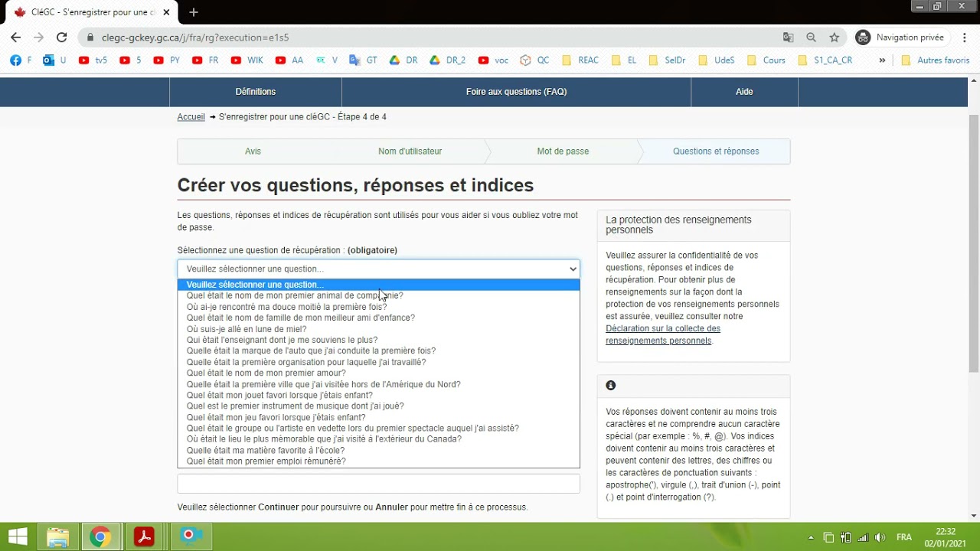Image resolution: width=980 pixels, height=551 pixels.
Task: Choose the premier animal de compagnie question
Action: point(378,295)
